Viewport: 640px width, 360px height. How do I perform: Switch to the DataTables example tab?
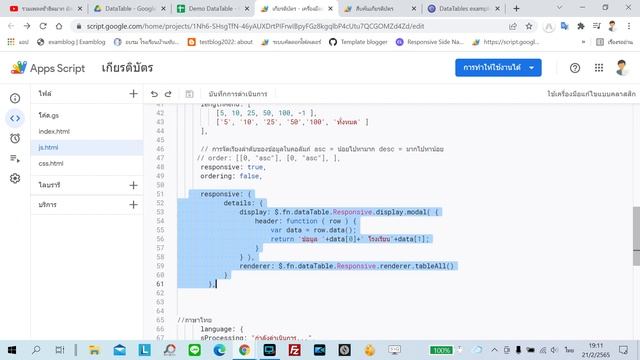click(463, 9)
